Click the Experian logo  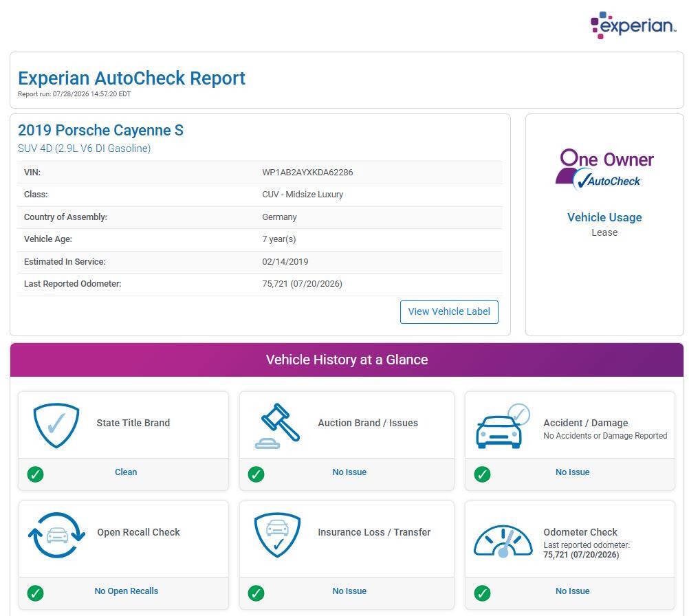coord(633,25)
